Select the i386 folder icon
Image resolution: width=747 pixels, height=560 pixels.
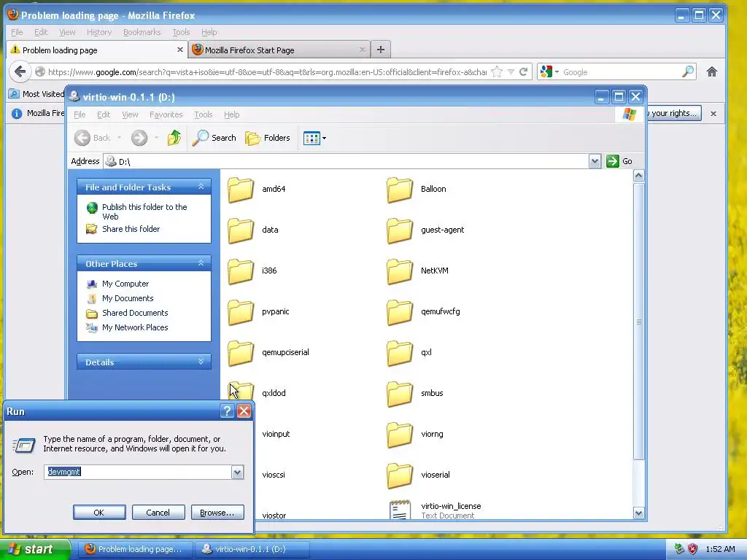(x=241, y=271)
